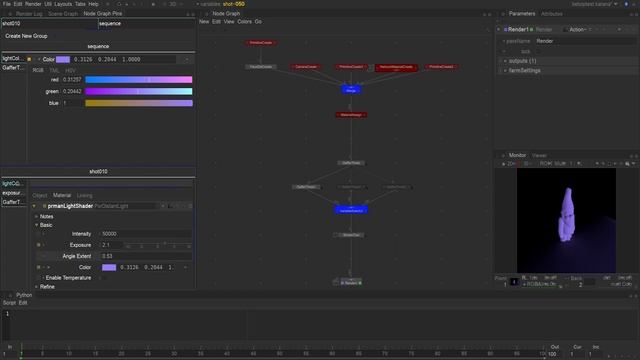Open the options dropdown right of sequence Color values
Viewport: 640px width, 360px height.
pos(187,60)
